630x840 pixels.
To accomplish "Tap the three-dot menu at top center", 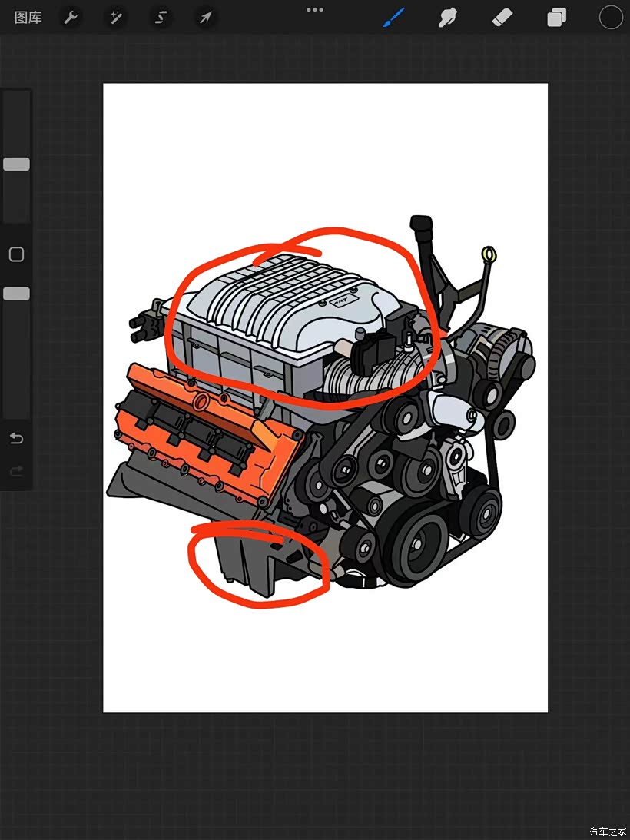I will coord(315,10).
